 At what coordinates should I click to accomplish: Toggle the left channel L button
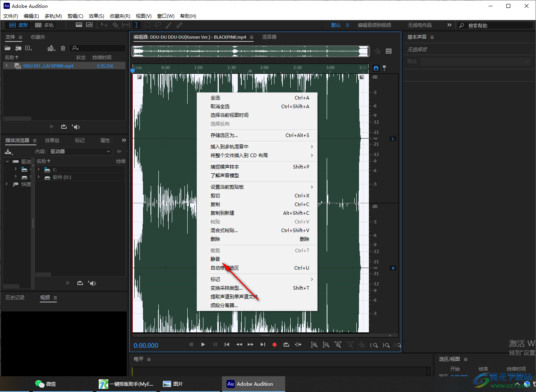click(x=393, y=139)
